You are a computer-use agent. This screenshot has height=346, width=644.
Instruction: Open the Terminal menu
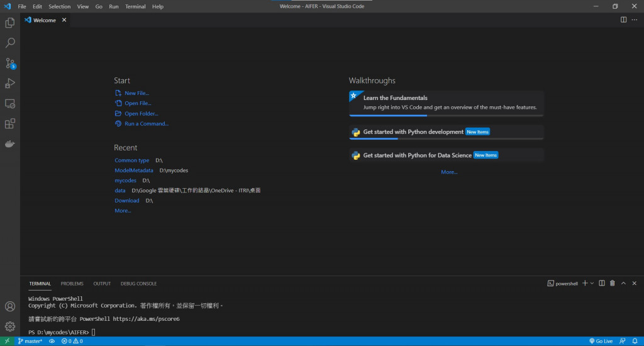[x=135, y=6]
